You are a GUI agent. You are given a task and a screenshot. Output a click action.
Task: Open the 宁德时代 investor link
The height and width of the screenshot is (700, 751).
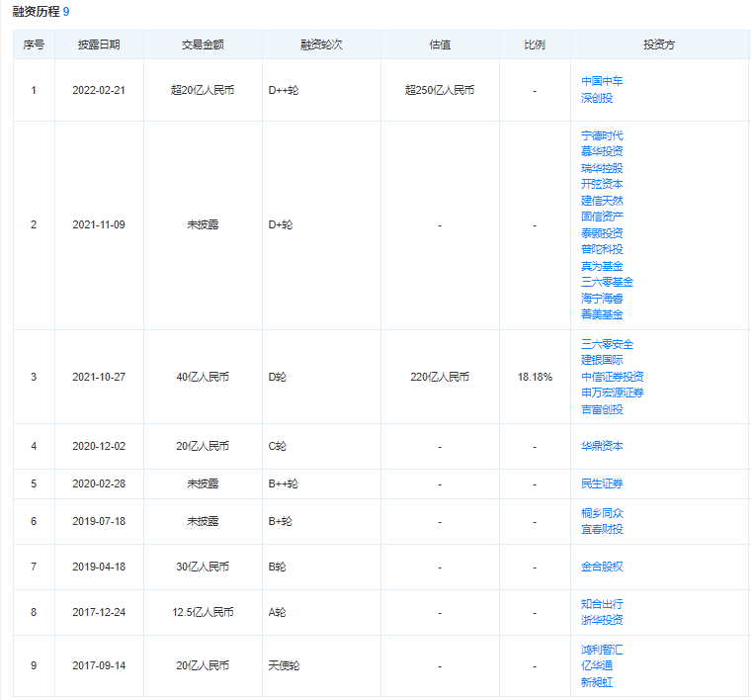click(x=602, y=135)
